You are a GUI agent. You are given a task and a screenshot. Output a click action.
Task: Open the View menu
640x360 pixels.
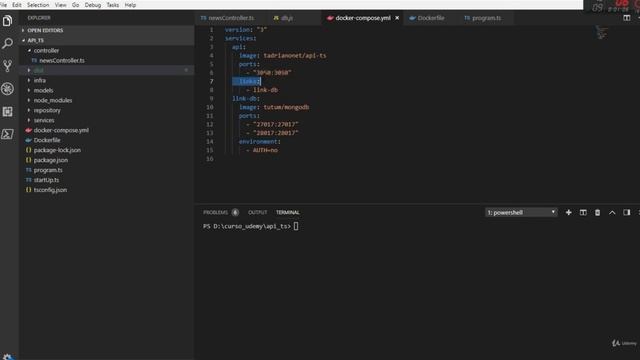click(x=60, y=5)
